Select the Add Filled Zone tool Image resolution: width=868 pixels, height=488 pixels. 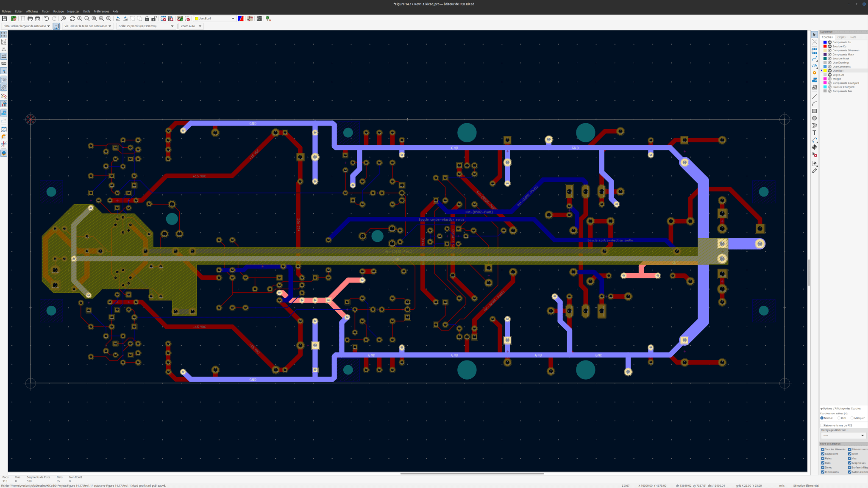click(x=814, y=80)
